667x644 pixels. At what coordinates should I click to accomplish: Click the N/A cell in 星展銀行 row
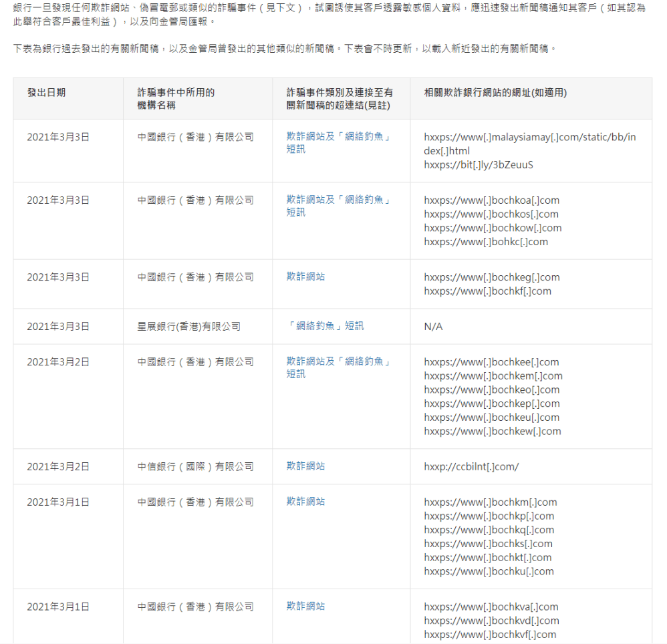click(431, 326)
